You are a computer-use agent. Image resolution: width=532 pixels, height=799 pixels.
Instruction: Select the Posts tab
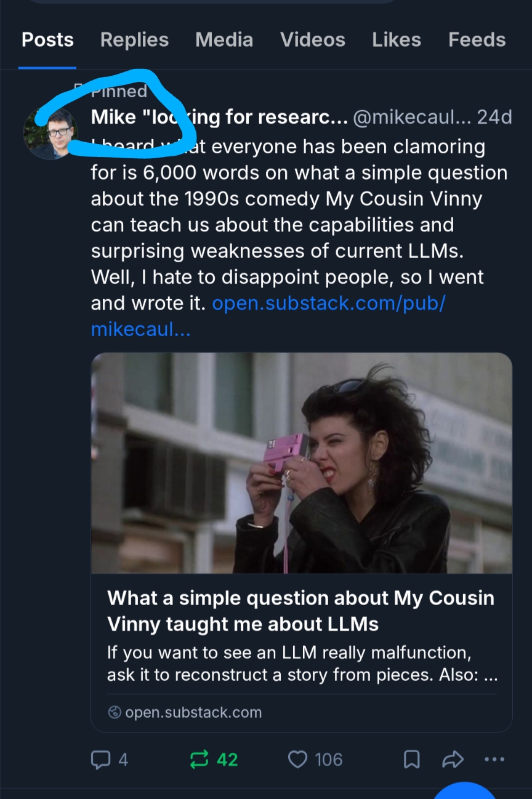pyautogui.click(x=47, y=40)
